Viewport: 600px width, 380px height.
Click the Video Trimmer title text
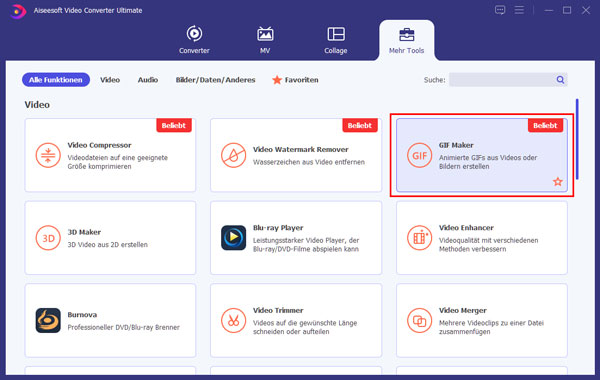(x=278, y=310)
